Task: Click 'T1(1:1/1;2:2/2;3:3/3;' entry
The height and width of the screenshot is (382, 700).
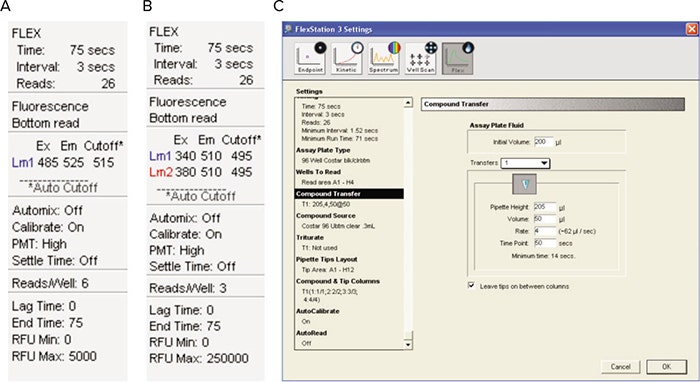Action: click(x=329, y=292)
